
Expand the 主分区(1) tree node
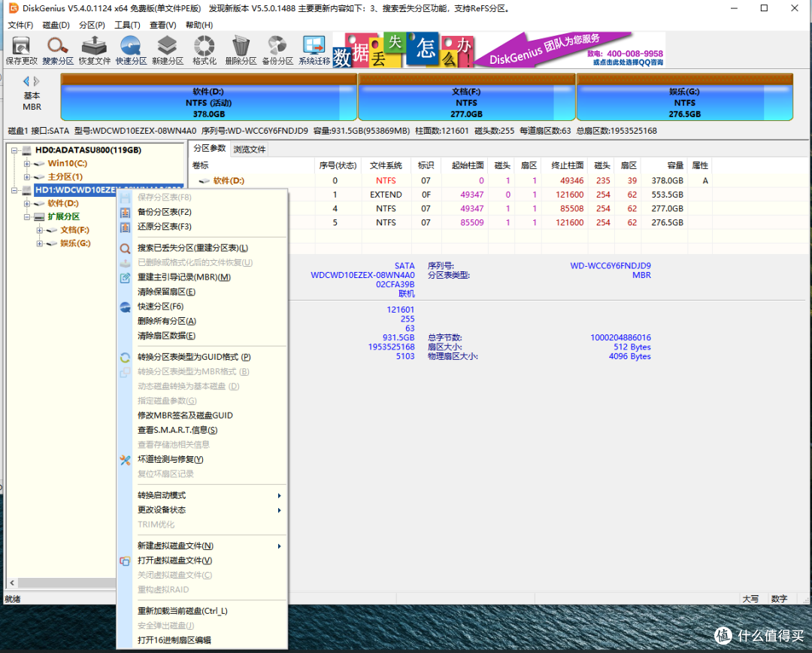[27, 177]
